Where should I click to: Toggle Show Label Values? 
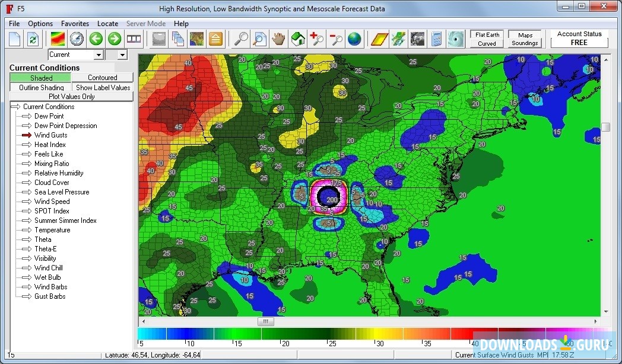pyautogui.click(x=103, y=87)
